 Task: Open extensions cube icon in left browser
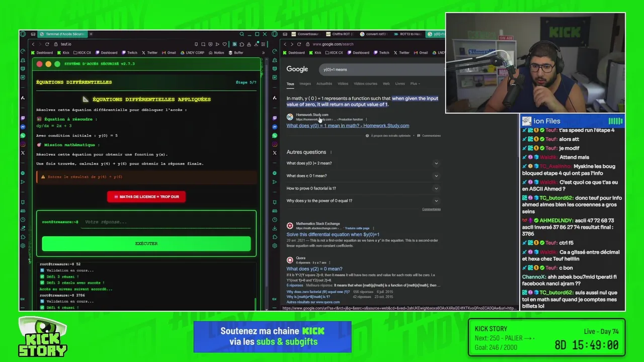[242, 44]
